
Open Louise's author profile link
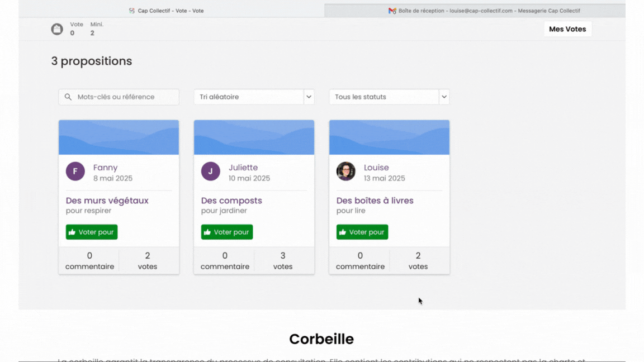point(376,168)
